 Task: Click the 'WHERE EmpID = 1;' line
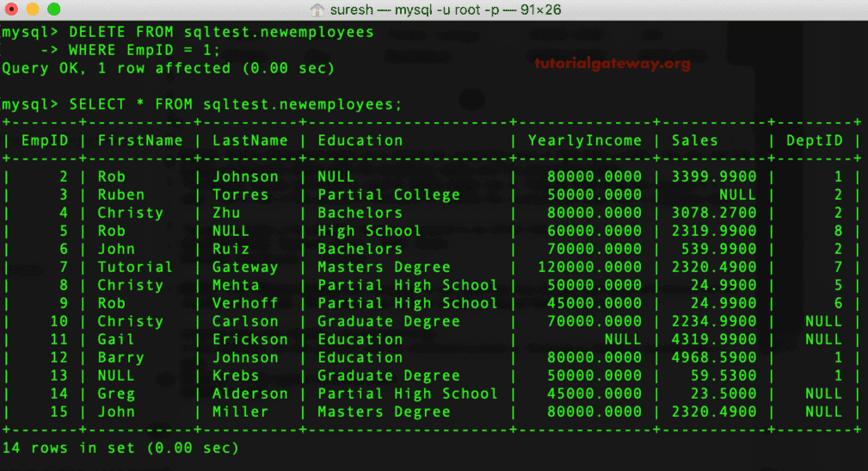point(144,51)
